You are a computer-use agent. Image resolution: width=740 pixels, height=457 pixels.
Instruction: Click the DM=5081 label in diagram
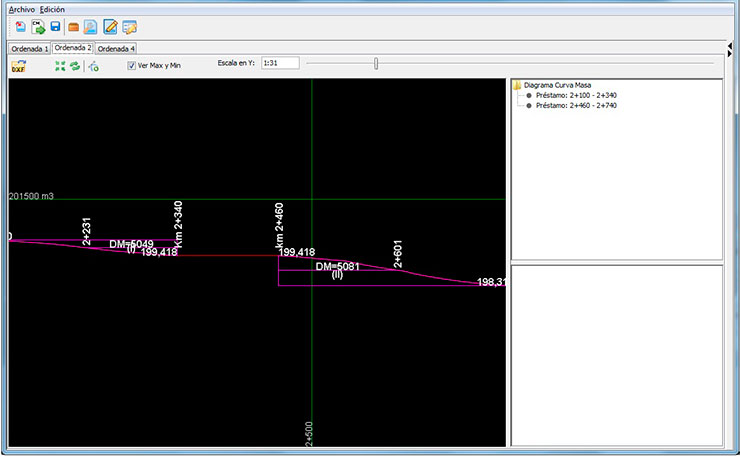point(337,266)
